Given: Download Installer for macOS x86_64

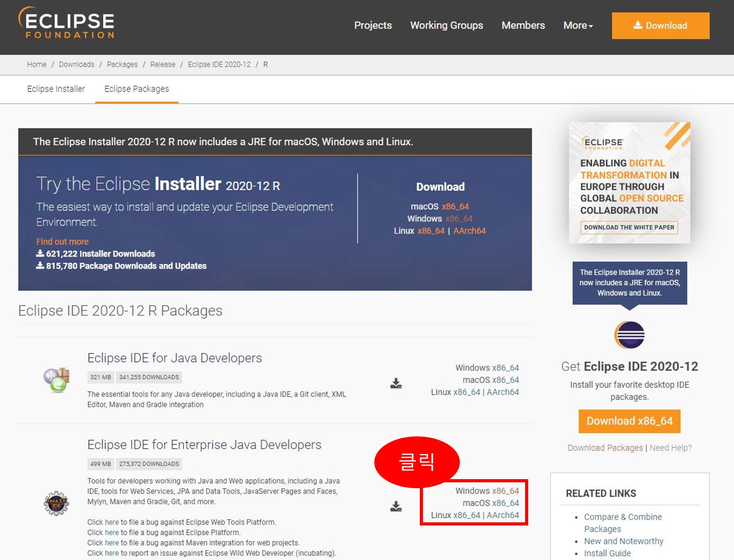Looking at the screenshot, I should click(455, 206).
